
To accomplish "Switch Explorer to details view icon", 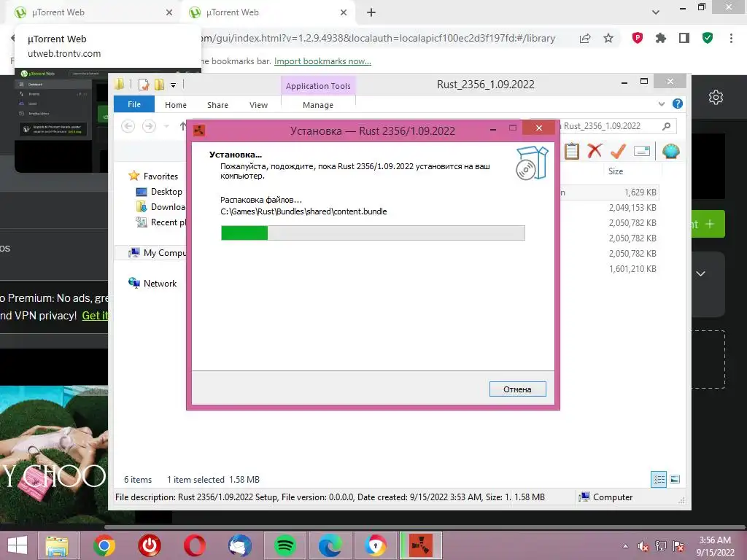I will 659,479.
